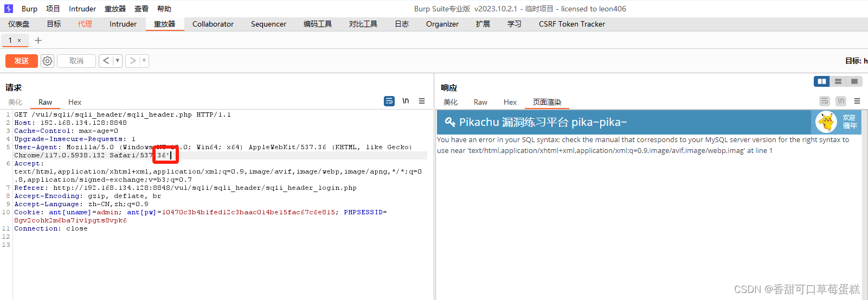Screen dimensions: 868x300
Task: Click the Host header line in request
Action: [x=70, y=123]
